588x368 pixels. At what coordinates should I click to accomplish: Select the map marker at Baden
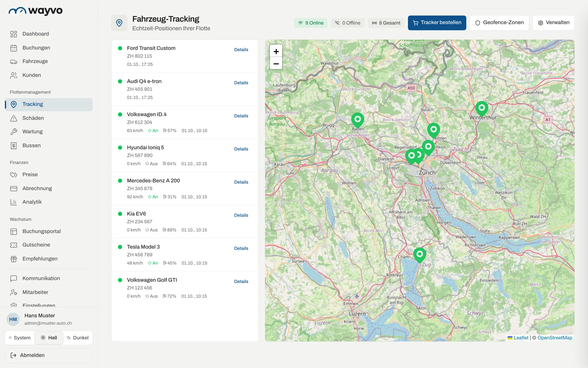click(x=358, y=120)
